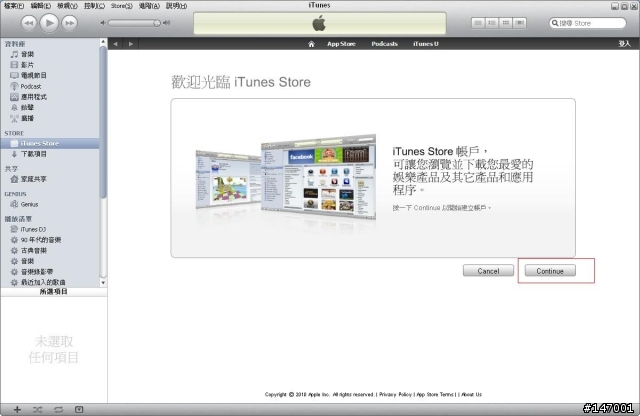The image size is (640, 416).
Task: Mute using the low-volume speaker icon
Action: pos(103,23)
